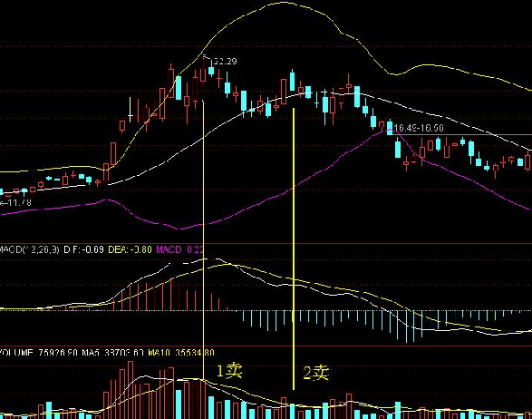Click the 2卖 sell marker text

tap(316, 373)
